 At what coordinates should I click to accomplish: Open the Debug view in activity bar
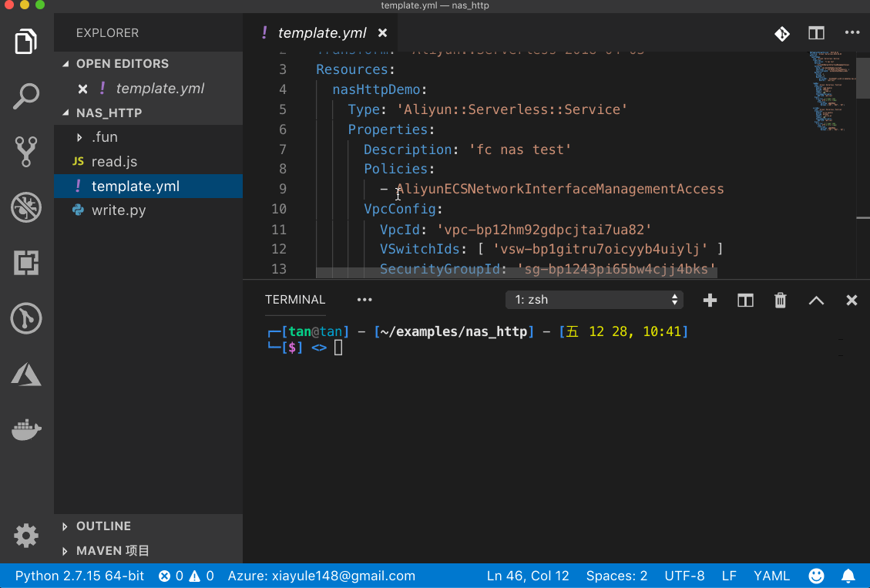(26, 207)
